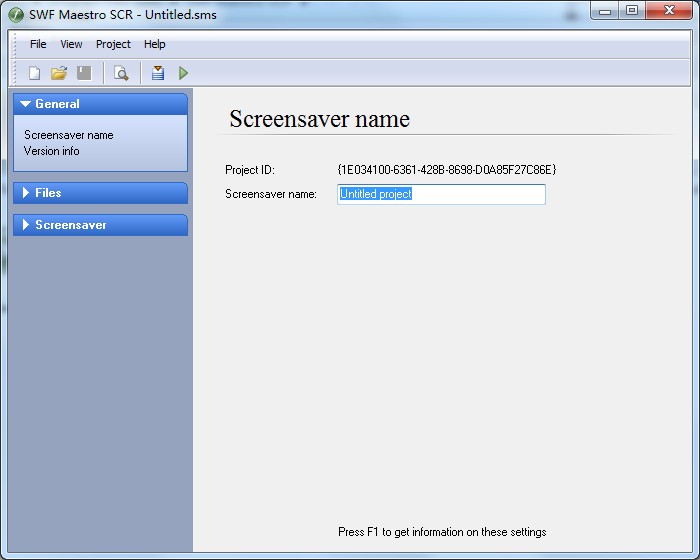Open the Project menu
Screen dimensions: 700x560
coord(113,44)
